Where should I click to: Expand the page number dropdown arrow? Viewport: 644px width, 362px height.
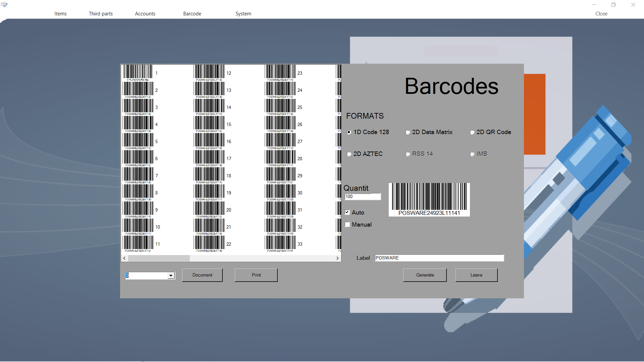[171, 276]
